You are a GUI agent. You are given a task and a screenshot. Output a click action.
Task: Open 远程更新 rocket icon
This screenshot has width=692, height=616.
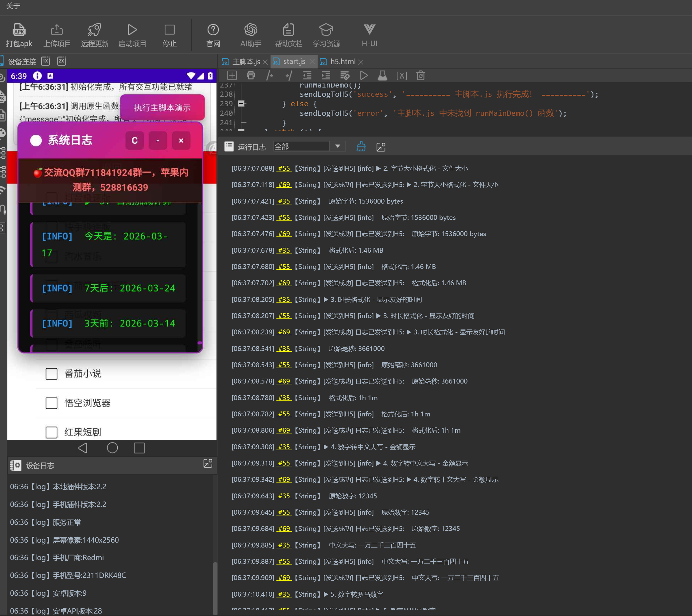click(94, 30)
